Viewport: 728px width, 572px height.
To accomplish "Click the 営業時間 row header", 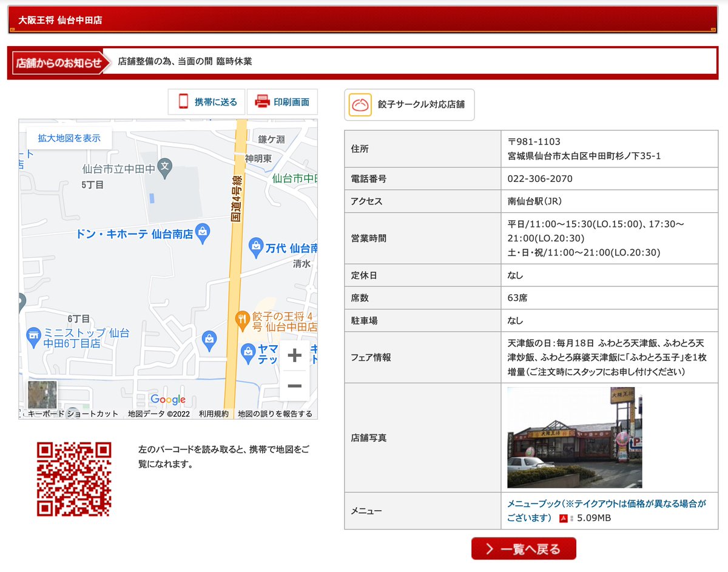I will (x=422, y=238).
